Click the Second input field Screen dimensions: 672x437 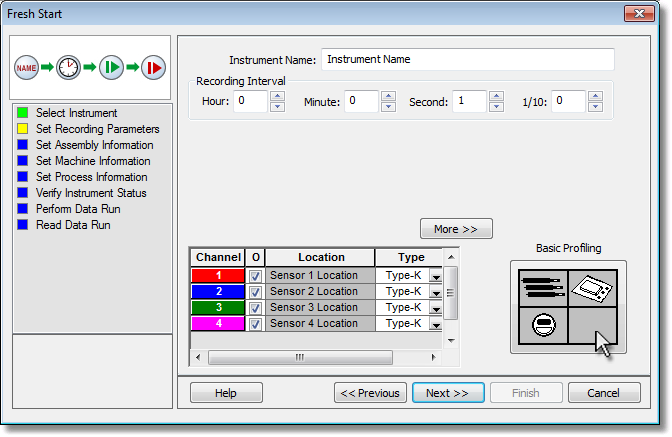pyautogui.click(x=469, y=101)
